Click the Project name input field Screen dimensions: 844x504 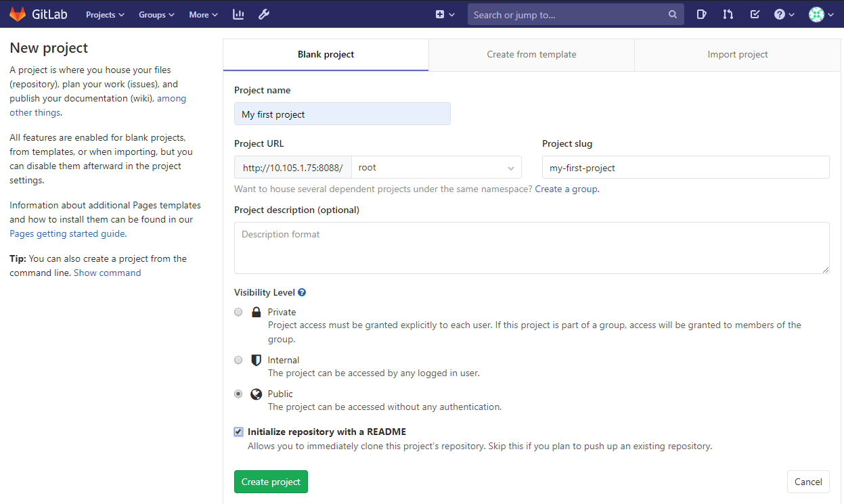point(342,114)
